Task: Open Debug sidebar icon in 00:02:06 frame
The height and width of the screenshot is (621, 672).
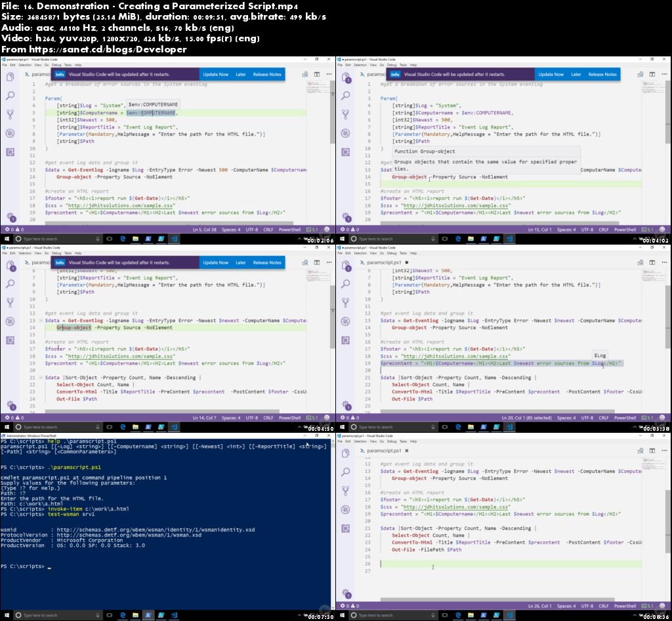Action: [10, 133]
